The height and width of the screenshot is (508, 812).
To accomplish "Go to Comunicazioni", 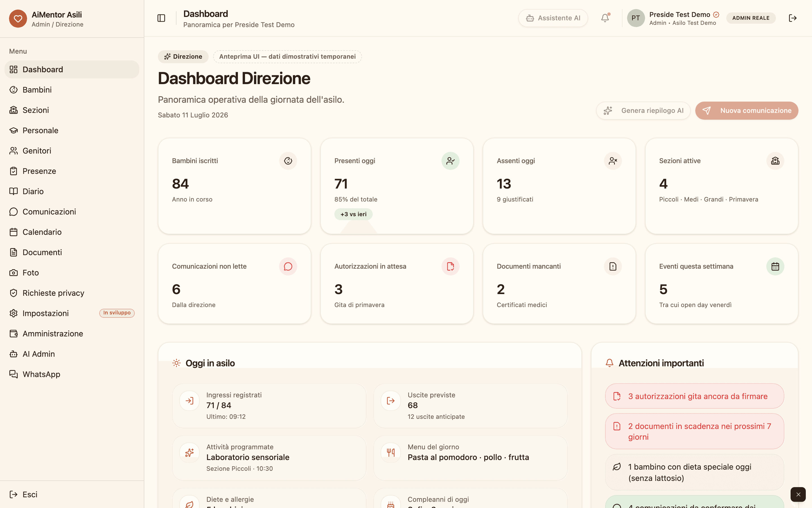I will click(x=72, y=212).
